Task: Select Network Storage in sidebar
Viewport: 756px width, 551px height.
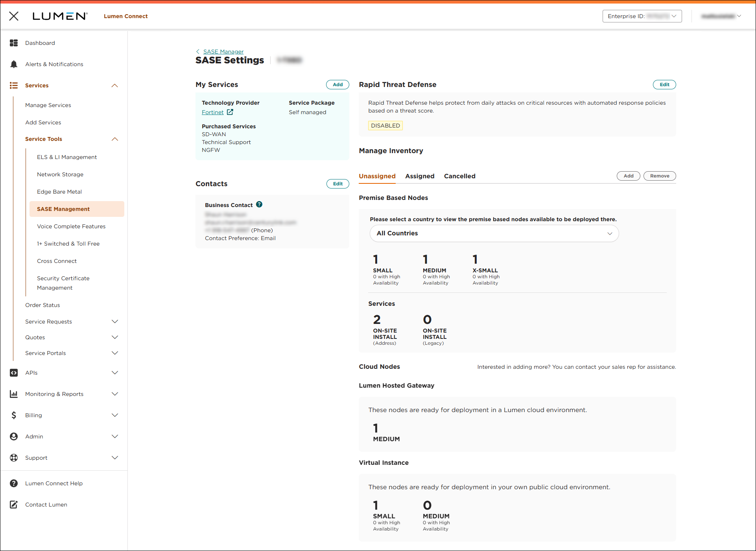Action: [x=60, y=174]
